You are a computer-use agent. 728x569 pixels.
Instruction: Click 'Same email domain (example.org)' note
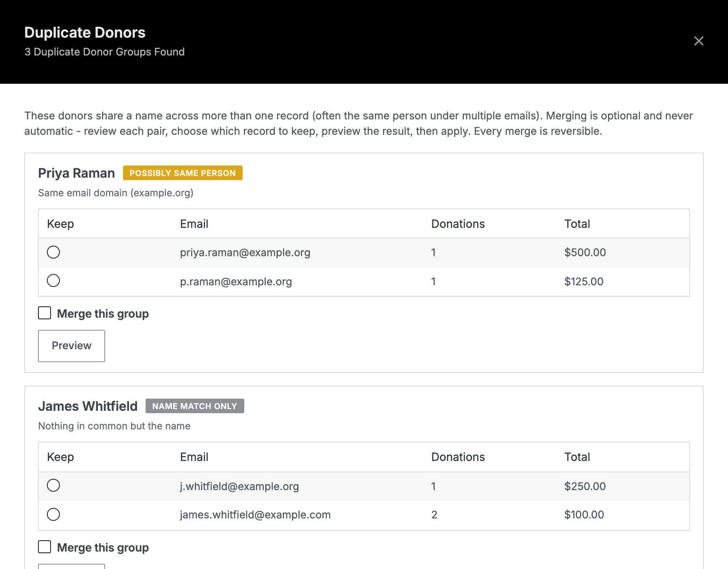(116, 193)
